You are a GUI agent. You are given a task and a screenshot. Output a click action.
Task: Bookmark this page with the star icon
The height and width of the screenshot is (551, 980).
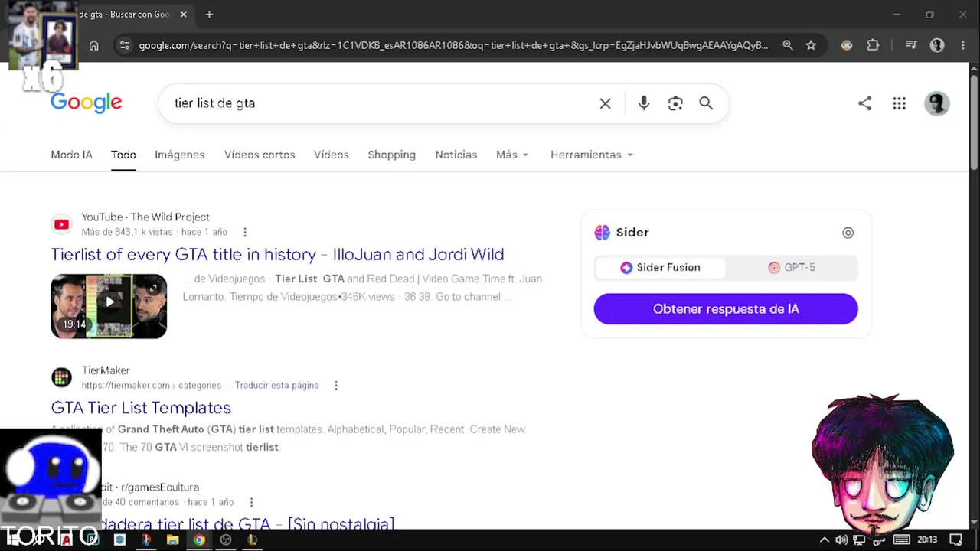[x=811, y=45]
